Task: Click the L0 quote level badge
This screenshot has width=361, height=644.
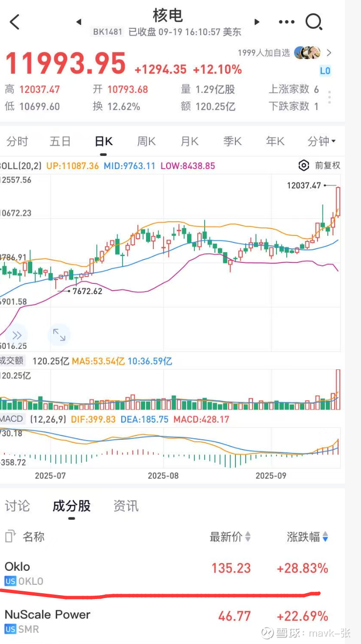Action: tap(325, 71)
